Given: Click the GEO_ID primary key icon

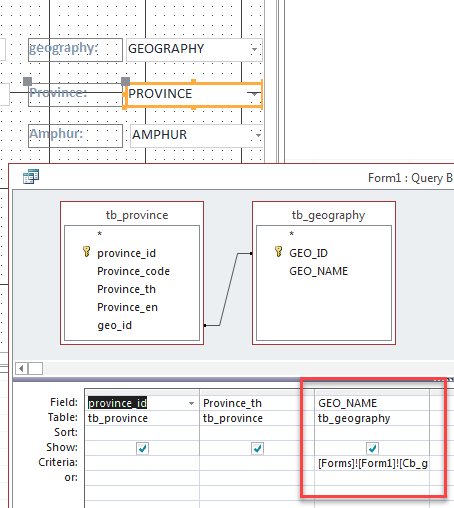Looking at the screenshot, I should pyautogui.click(x=278, y=252).
